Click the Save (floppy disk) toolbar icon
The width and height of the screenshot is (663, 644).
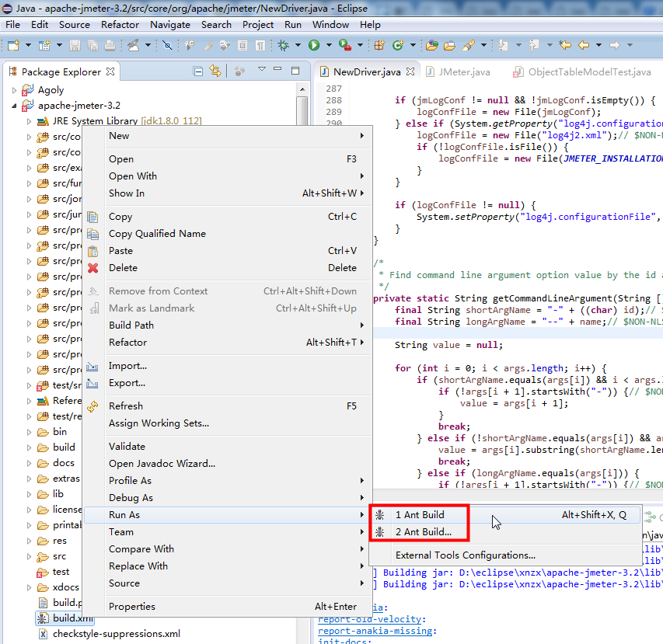[x=75, y=45]
